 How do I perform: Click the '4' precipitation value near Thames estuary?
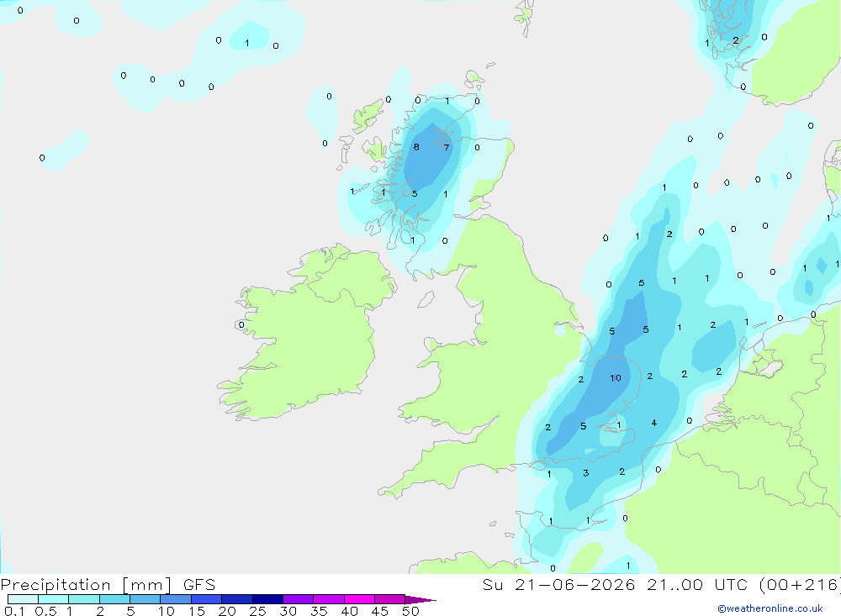653,423
